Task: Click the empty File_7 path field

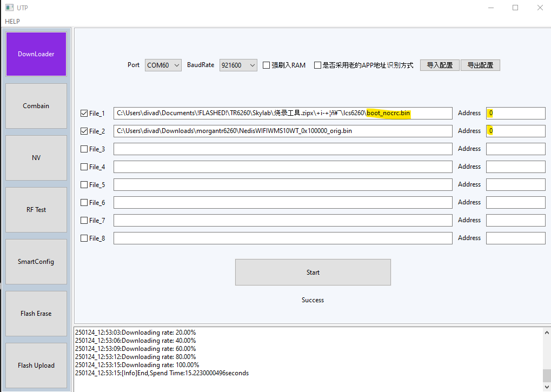Action: [283, 220]
